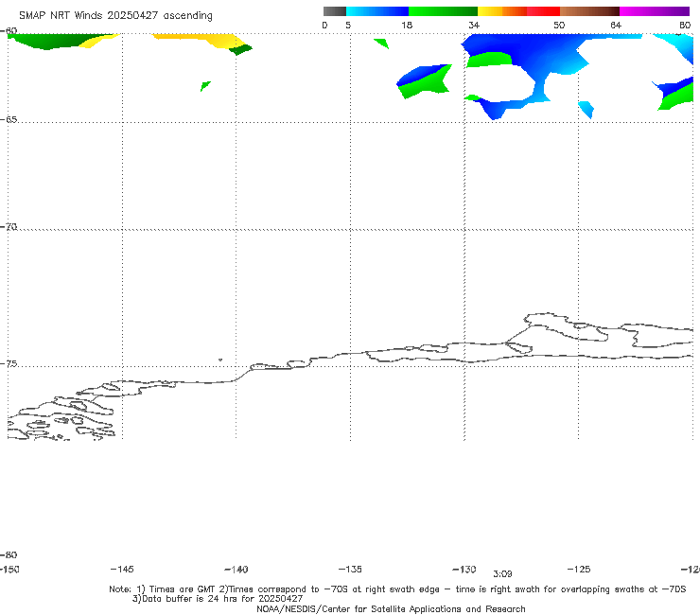Click the blue-green wind patch near -132 longitude

coord(424,81)
